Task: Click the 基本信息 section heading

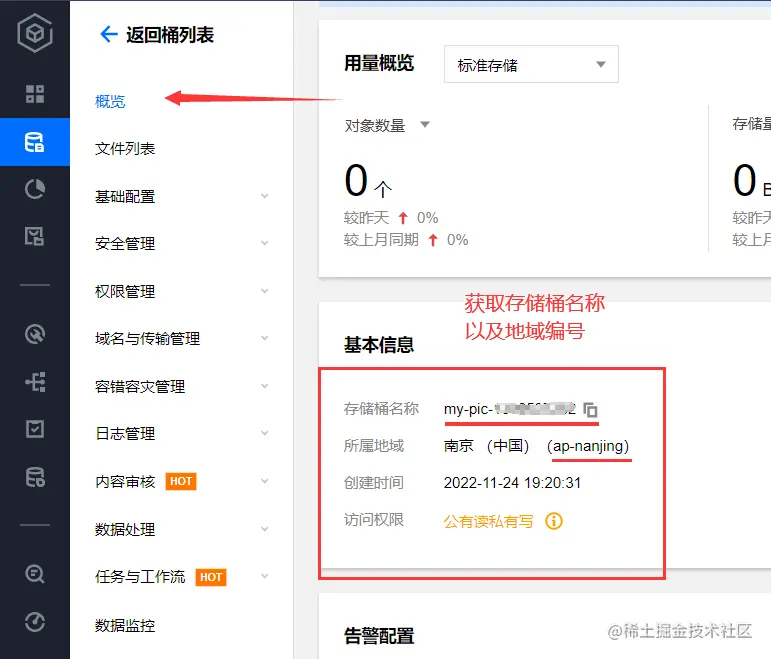Action: (x=379, y=345)
